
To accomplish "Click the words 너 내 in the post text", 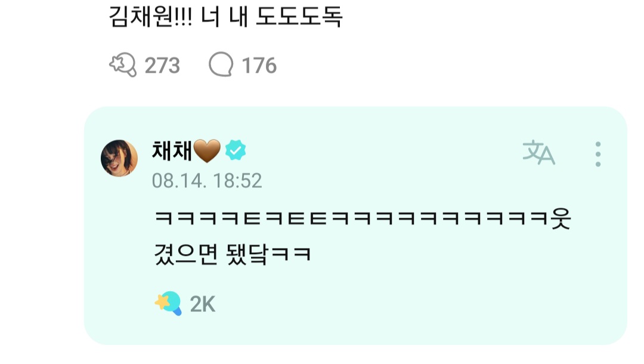I will [224, 17].
